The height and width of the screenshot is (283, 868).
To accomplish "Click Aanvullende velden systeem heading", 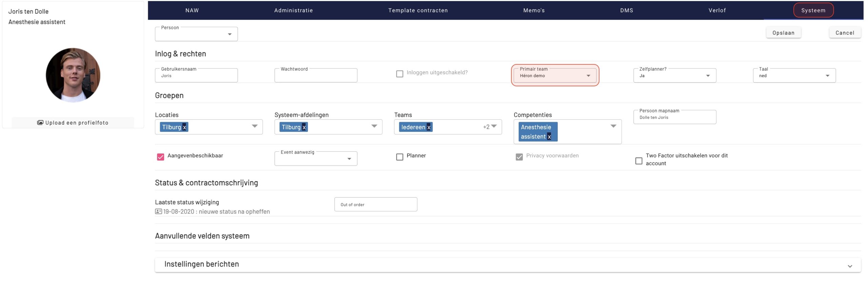I will click(202, 236).
